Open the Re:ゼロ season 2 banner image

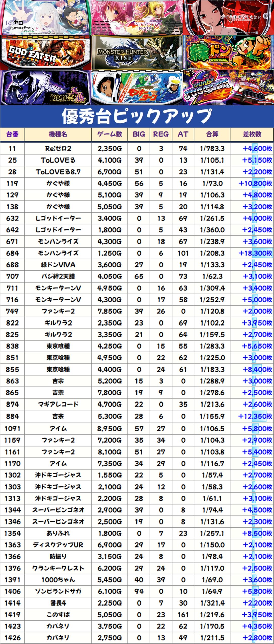46,17
